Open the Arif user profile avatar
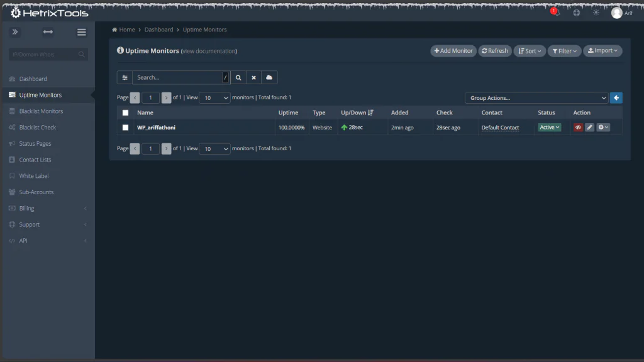This screenshot has height=362, width=644. point(616,13)
